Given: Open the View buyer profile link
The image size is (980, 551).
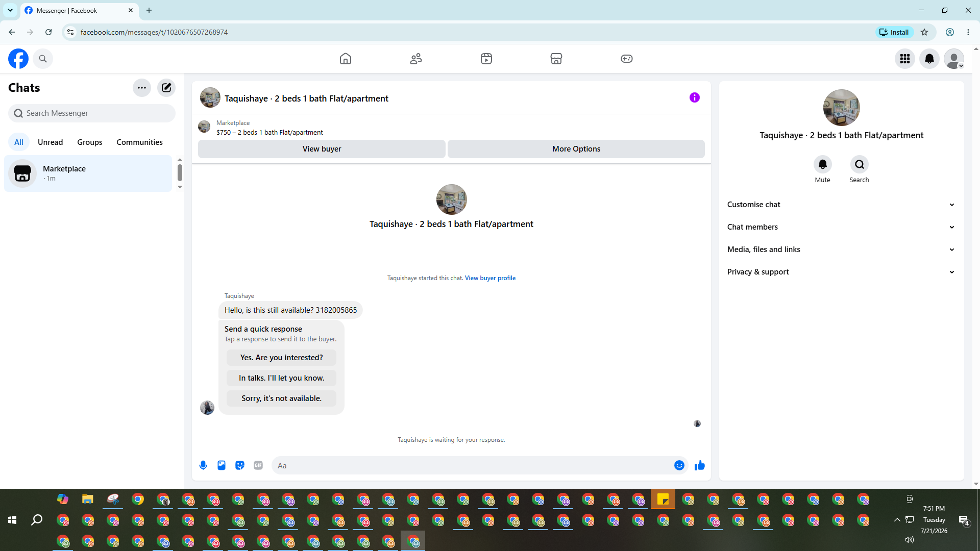Looking at the screenshot, I should [490, 278].
